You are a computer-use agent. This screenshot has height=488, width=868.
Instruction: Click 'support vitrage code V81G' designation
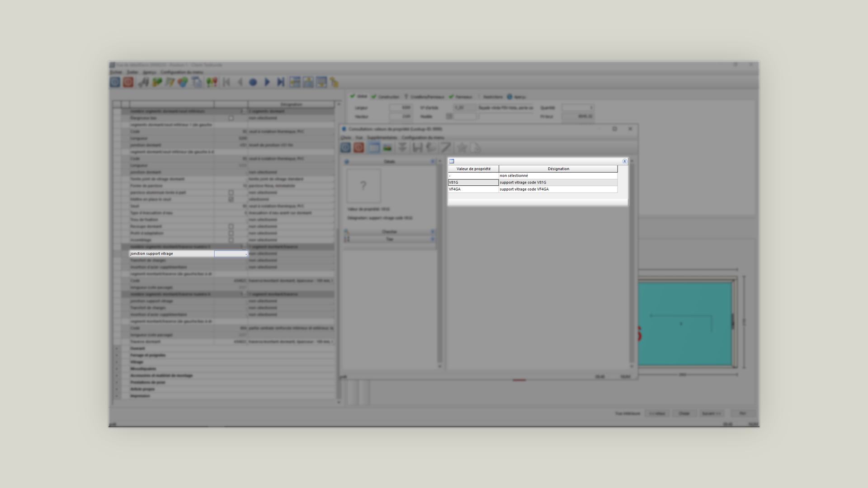pyautogui.click(x=558, y=183)
